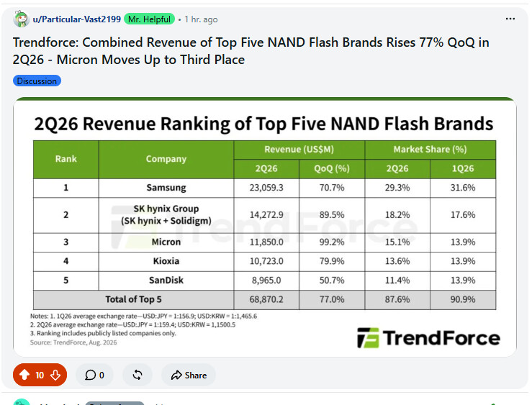The height and width of the screenshot is (405, 532).
Task: Click the Mr. Helpful user flair
Action: pos(149,19)
